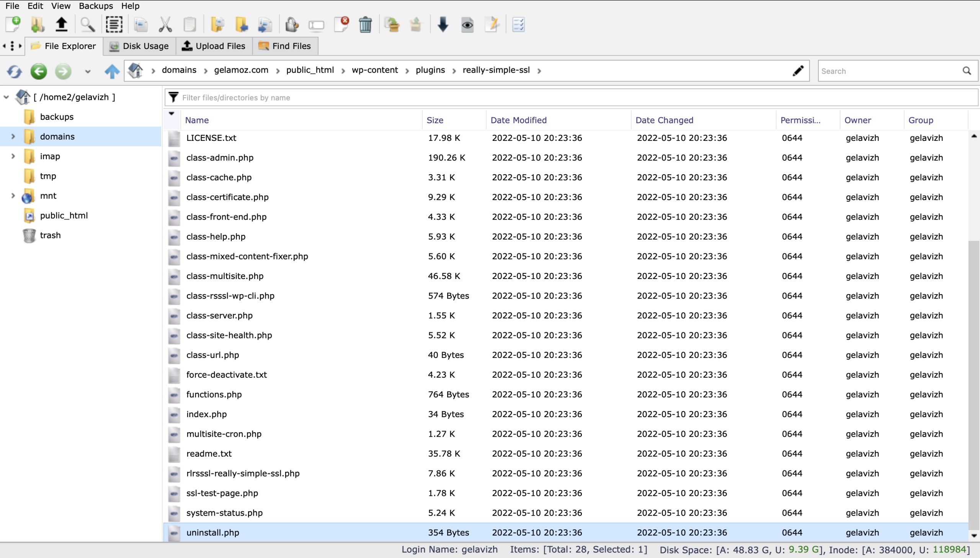Click the Copy To folder icon

click(217, 24)
